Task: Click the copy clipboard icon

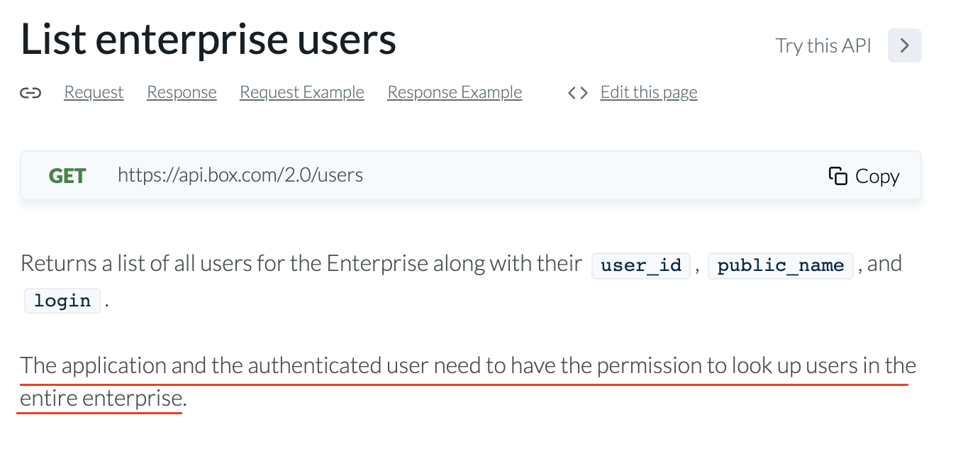Action: click(837, 176)
